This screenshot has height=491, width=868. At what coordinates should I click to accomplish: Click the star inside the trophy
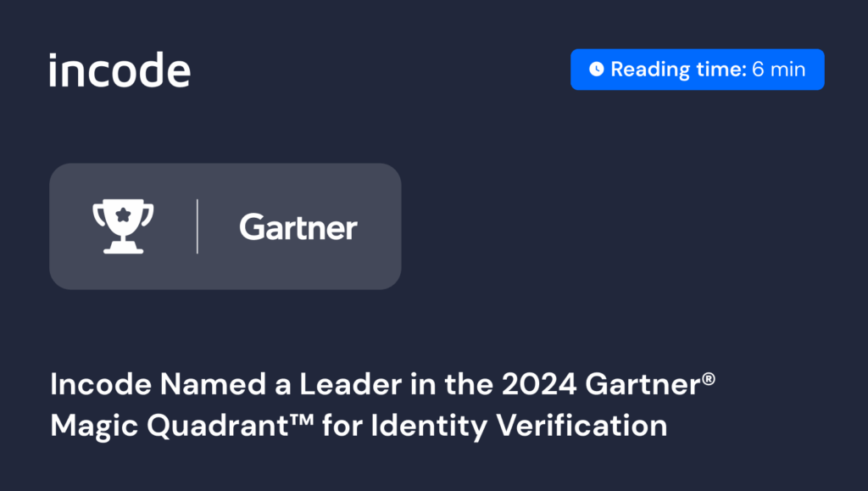(x=123, y=215)
